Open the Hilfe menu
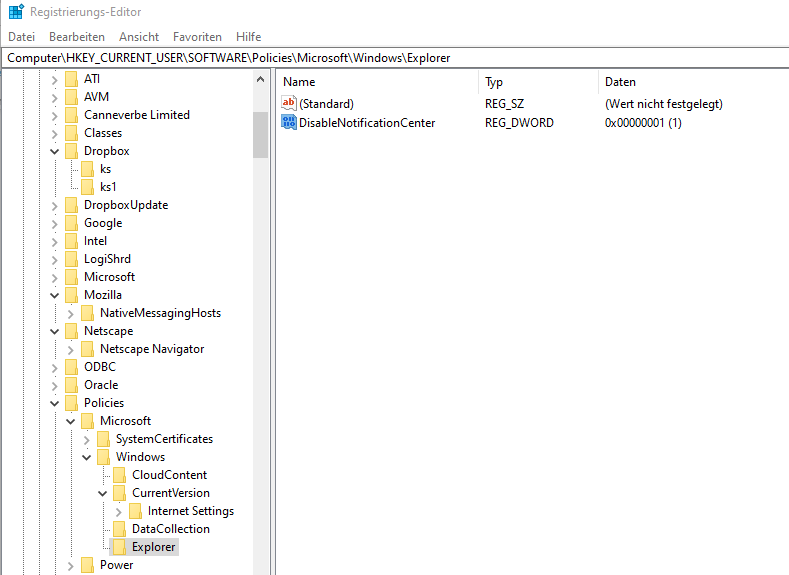789x575 pixels. pyautogui.click(x=249, y=37)
